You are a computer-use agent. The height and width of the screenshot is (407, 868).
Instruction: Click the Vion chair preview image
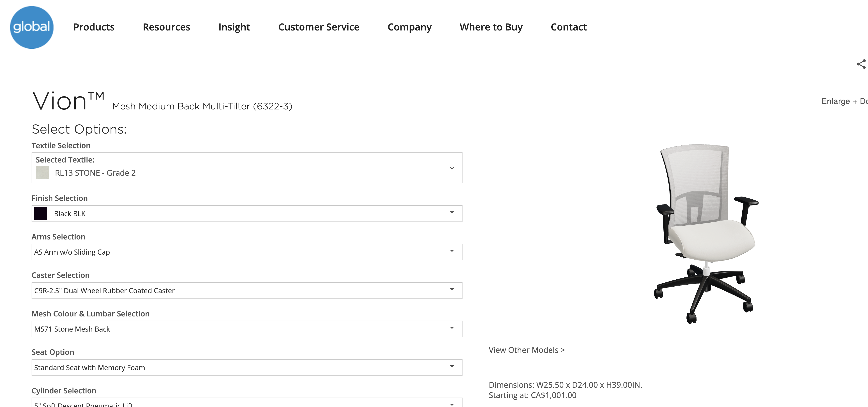706,234
